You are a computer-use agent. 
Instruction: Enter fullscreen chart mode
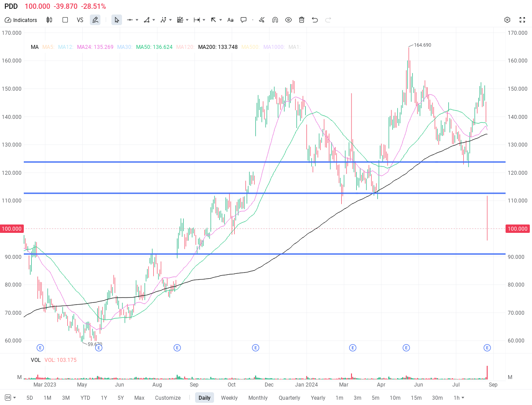[522, 20]
